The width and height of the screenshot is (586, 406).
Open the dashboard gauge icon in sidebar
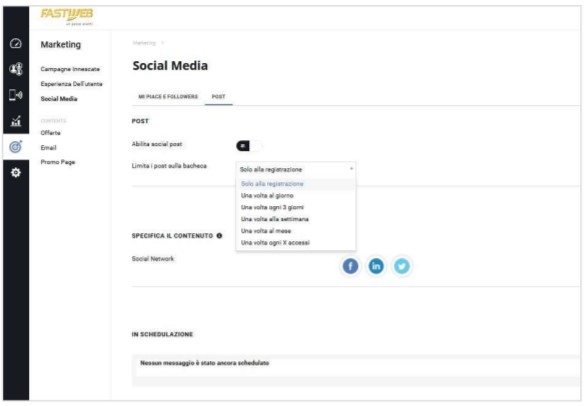(x=16, y=43)
